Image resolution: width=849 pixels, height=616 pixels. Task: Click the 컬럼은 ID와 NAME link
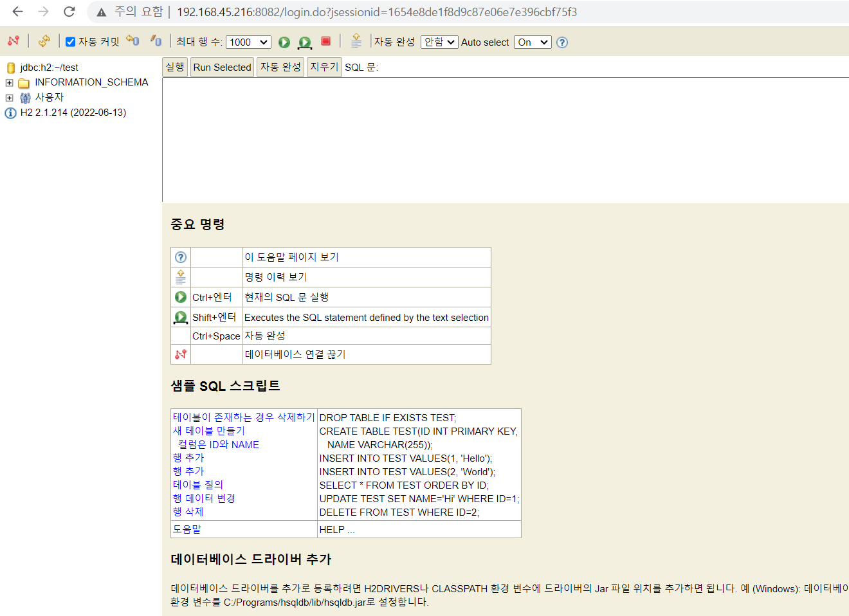219,444
